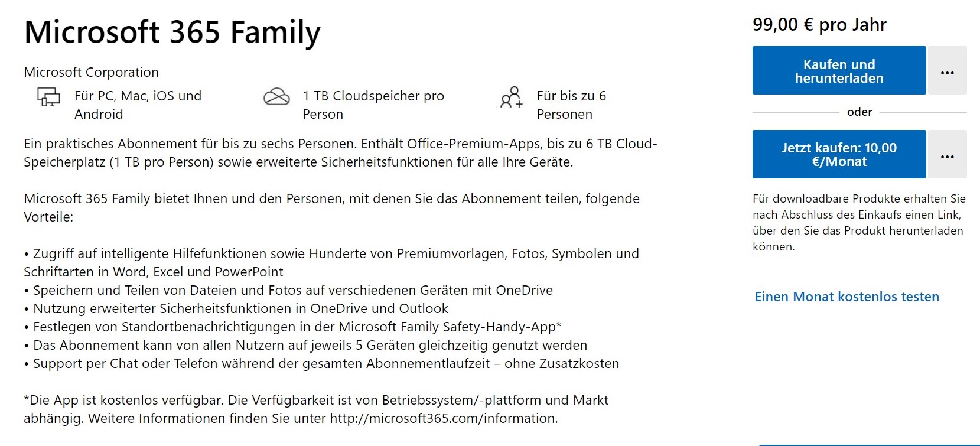Click the Support per Chat oder Telefon bullet

click(321, 363)
